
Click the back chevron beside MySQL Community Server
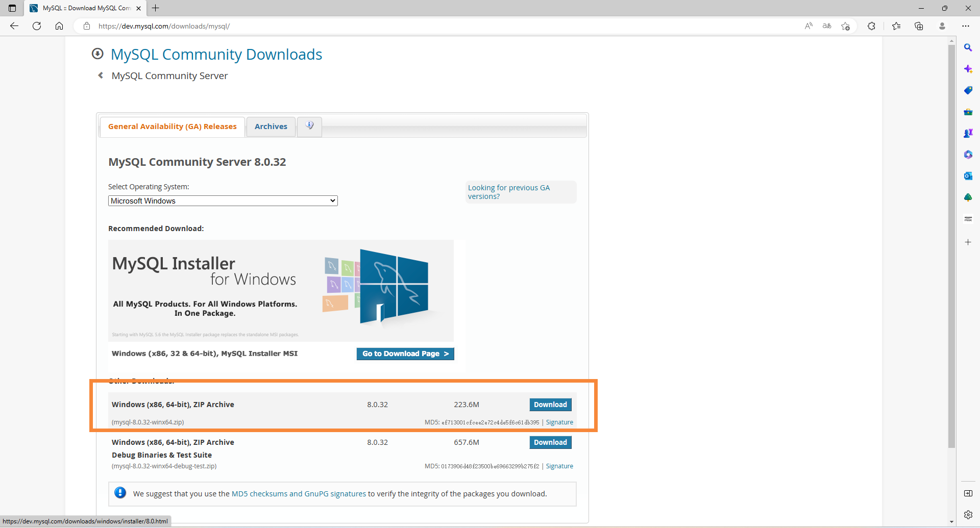(x=101, y=76)
